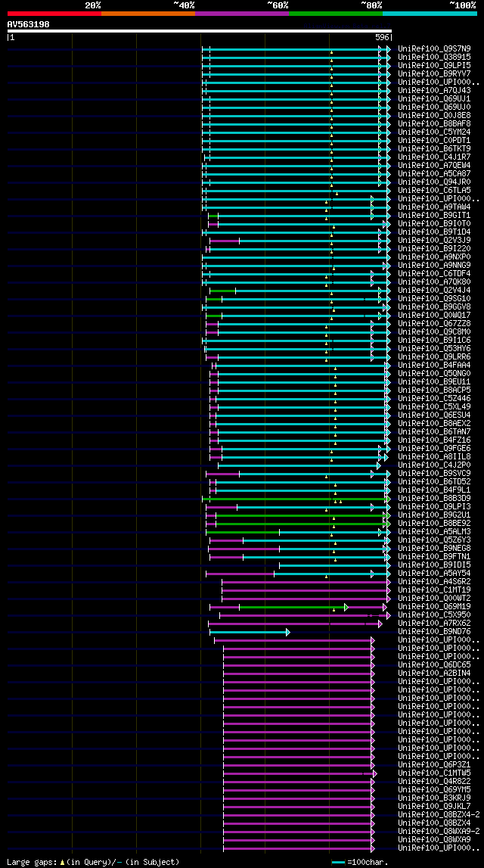
Task: Select the AV563198 query name
Action: (28, 24)
